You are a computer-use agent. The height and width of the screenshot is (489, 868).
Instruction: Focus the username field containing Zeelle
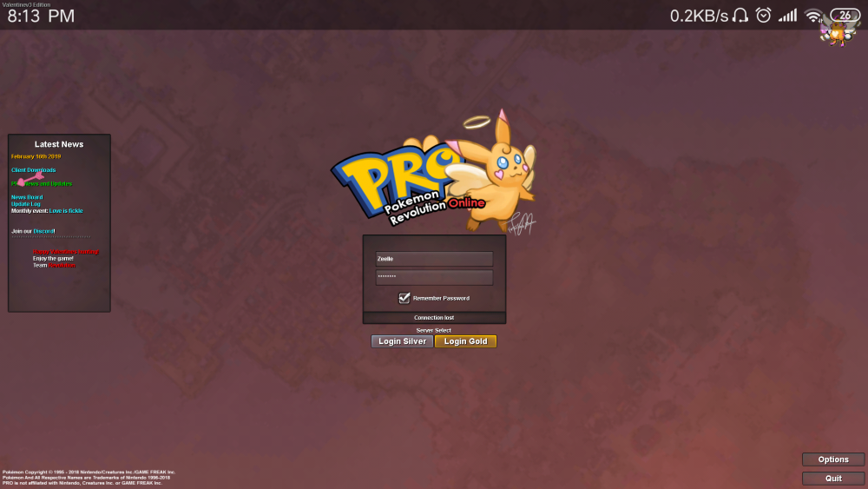(x=434, y=259)
